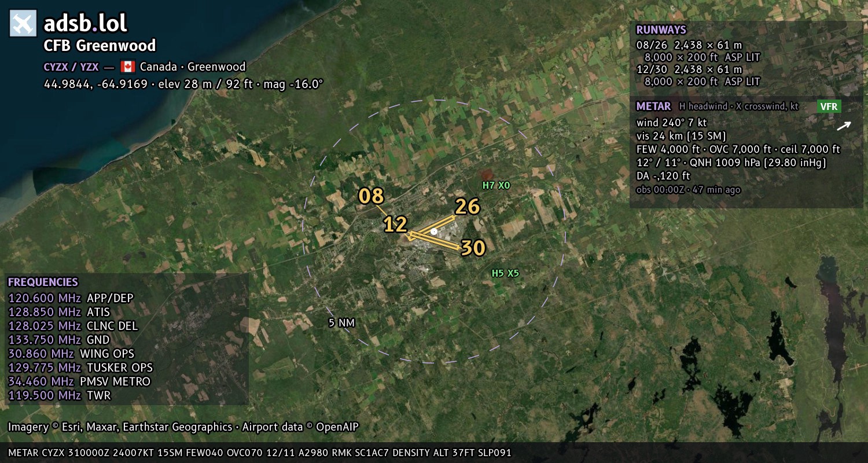The image size is (868, 463).
Task: Click the 34.460 MHz PMSV METRO frequency
Action: [79, 382]
